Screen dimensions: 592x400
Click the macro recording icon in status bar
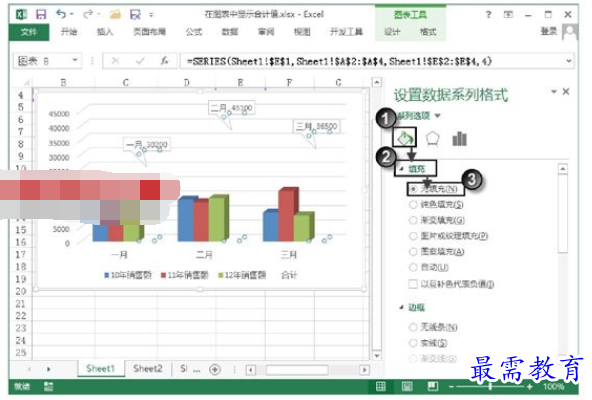(x=48, y=386)
